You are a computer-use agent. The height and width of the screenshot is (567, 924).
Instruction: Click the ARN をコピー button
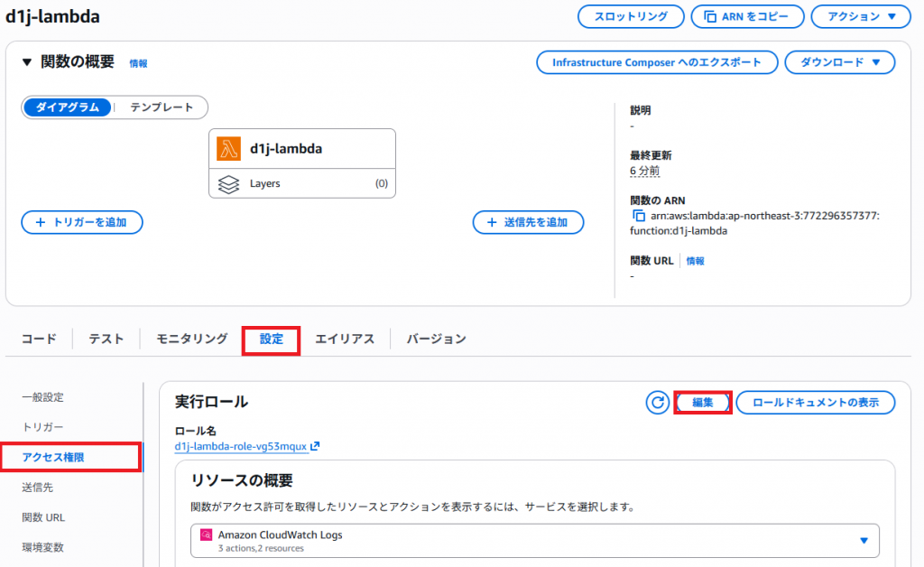pos(746,16)
